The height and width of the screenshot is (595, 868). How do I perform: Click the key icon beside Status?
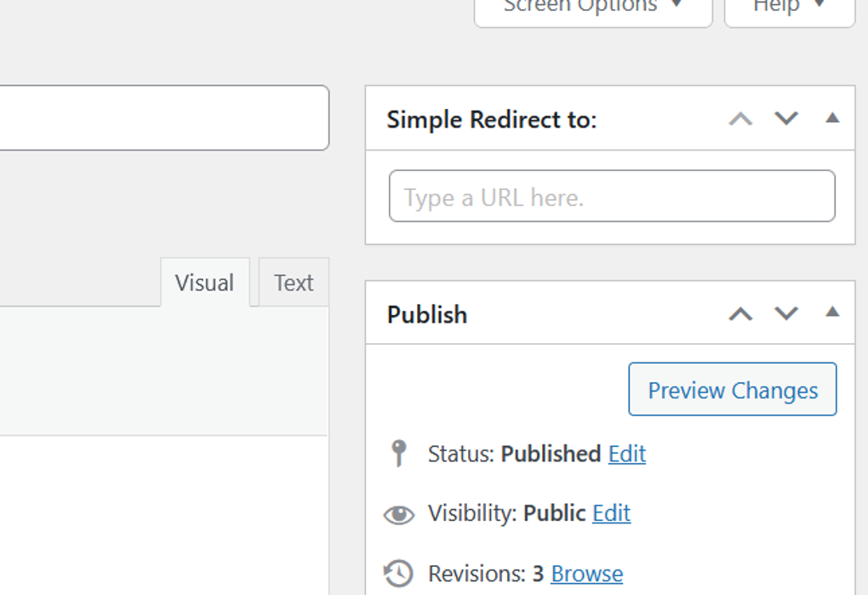coord(398,454)
